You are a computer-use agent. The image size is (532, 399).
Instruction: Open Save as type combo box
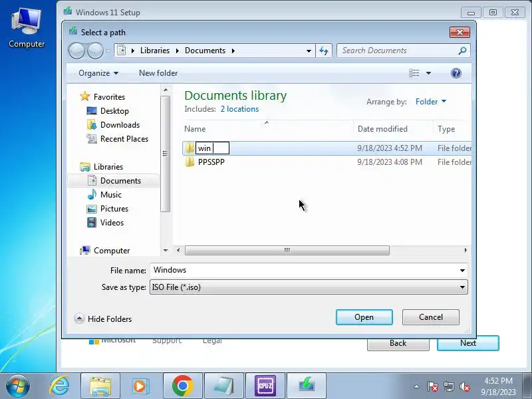coord(309,287)
